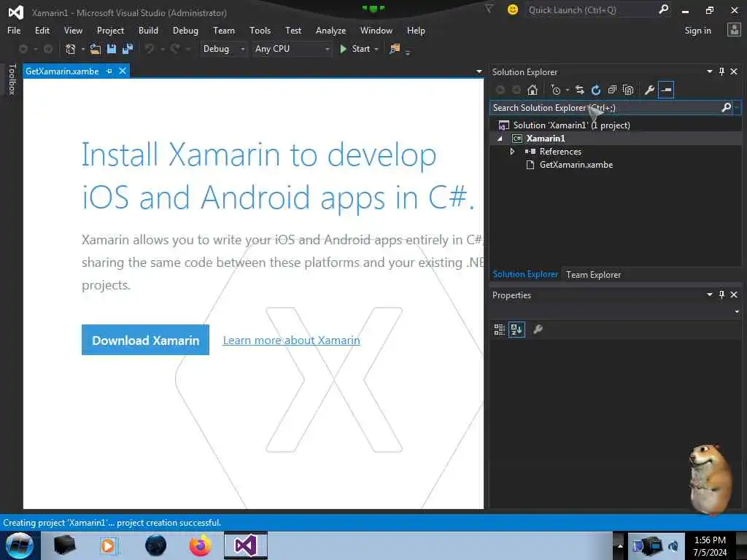Click the Show All Files icon
Viewport: 747px width, 560px height.
tap(628, 90)
